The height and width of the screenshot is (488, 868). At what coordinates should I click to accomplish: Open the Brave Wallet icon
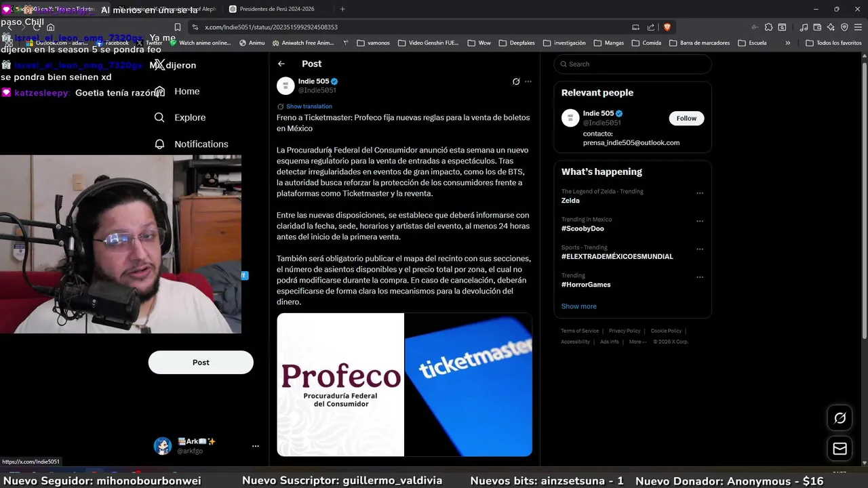pyautogui.click(x=818, y=27)
